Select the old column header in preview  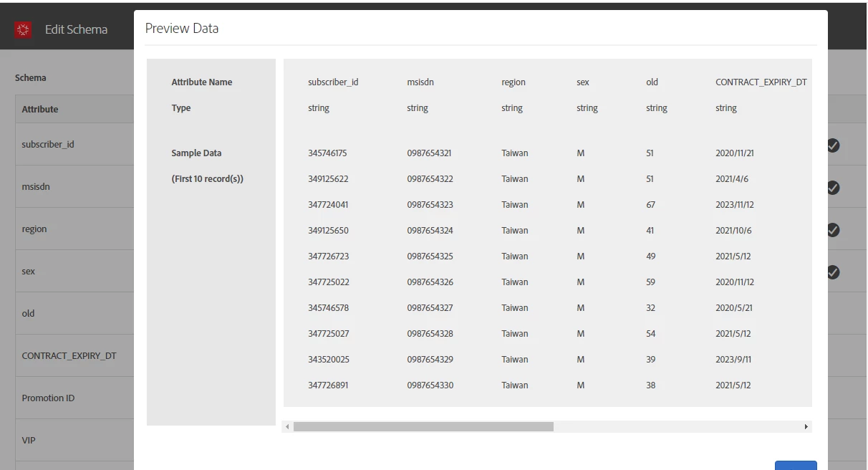tap(652, 82)
